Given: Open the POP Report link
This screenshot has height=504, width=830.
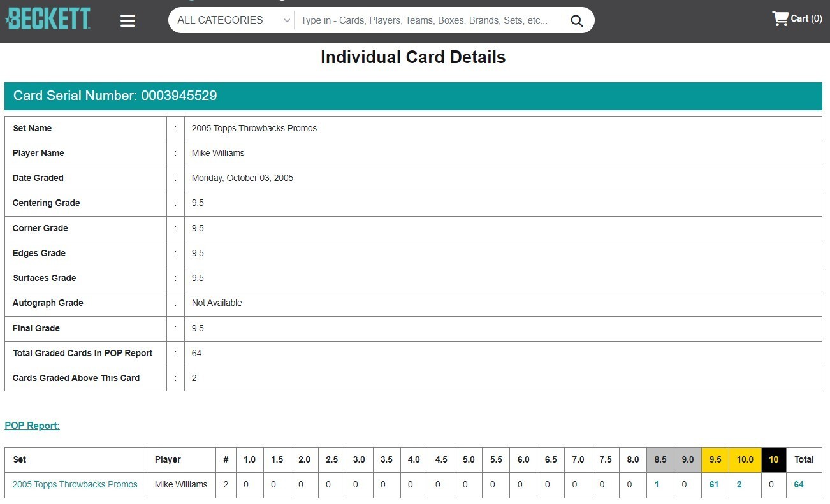Looking at the screenshot, I should coord(32,426).
